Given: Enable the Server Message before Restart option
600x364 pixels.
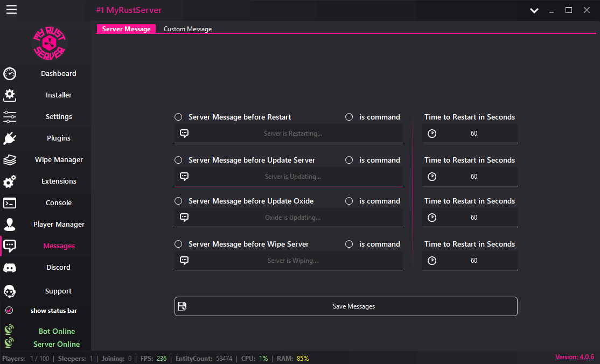Looking at the screenshot, I should click(x=178, y=116).
